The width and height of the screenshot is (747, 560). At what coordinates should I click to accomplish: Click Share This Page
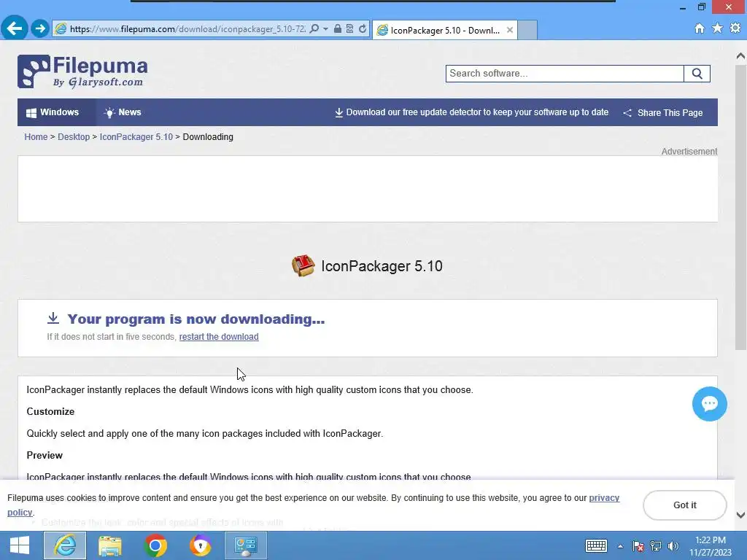[x=663, y=113]
